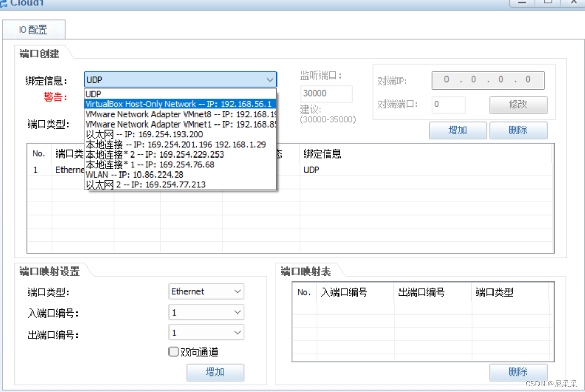Open the 入端口编号 dropdown
The height and width of the screenshot is (392, 585).
coord(206,312)
